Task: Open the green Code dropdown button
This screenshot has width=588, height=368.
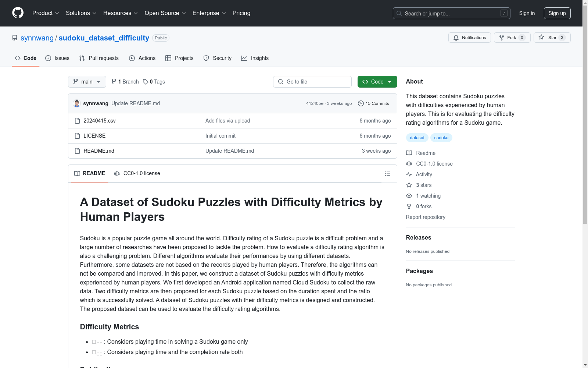Action: (x=377, y=82)
